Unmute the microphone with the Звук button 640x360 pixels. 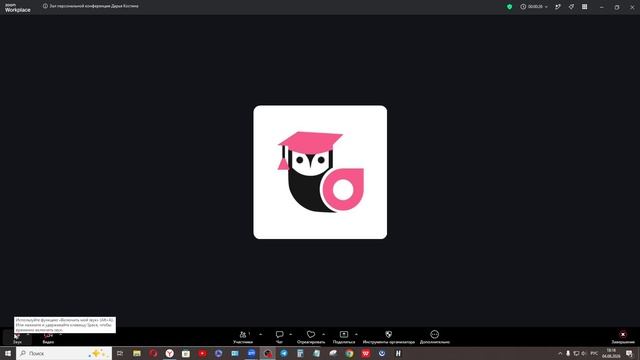(17, 337)
